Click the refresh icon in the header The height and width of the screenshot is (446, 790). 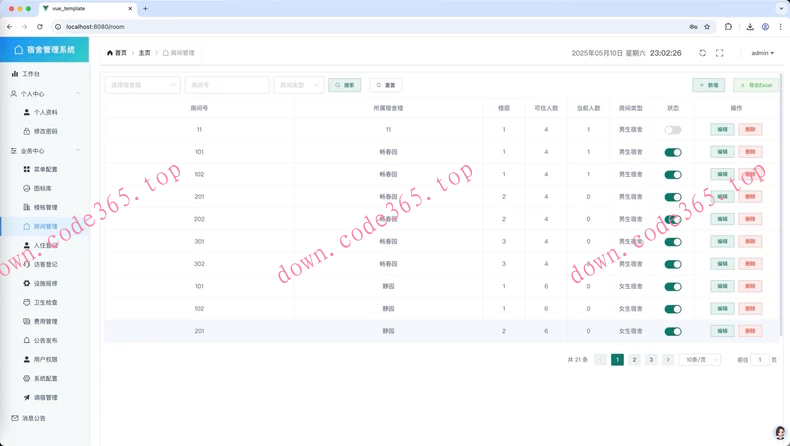(x=702, y=53)
